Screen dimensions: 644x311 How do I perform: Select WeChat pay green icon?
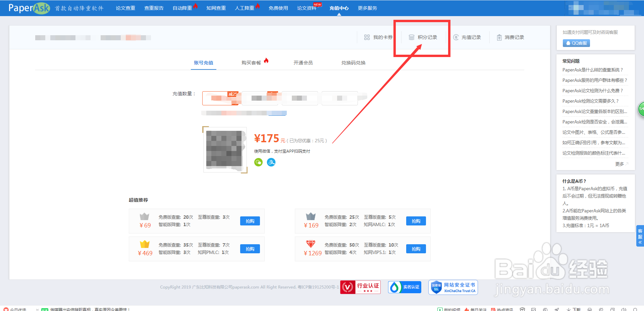[258, 162]
